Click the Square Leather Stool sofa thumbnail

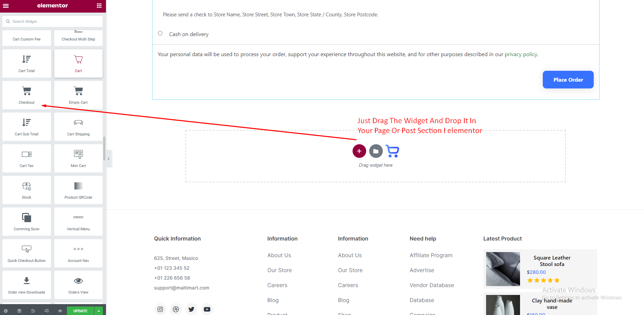[503, 269]
